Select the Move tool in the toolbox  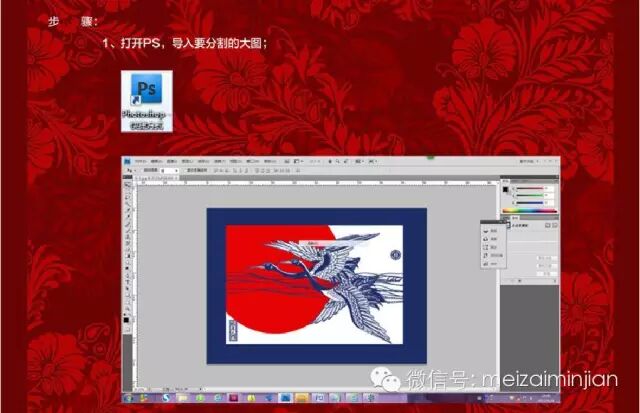click(x=127, y=184)
